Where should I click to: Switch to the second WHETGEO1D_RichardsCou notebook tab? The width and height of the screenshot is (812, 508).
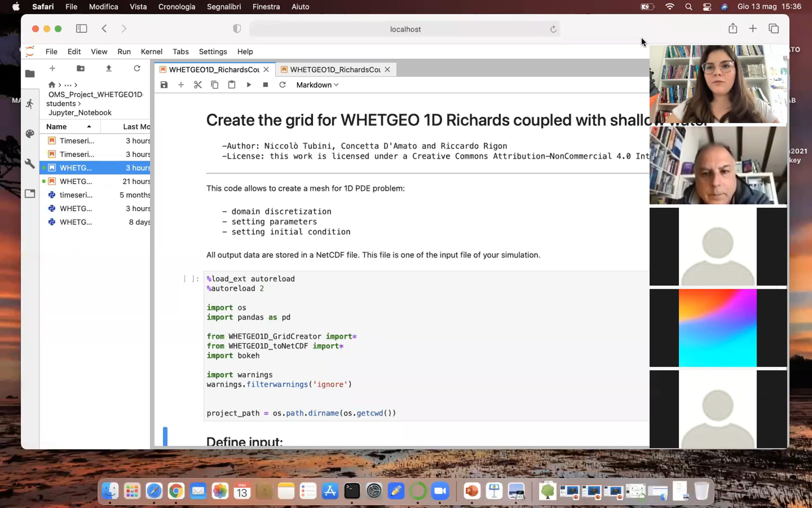(335, 69)
